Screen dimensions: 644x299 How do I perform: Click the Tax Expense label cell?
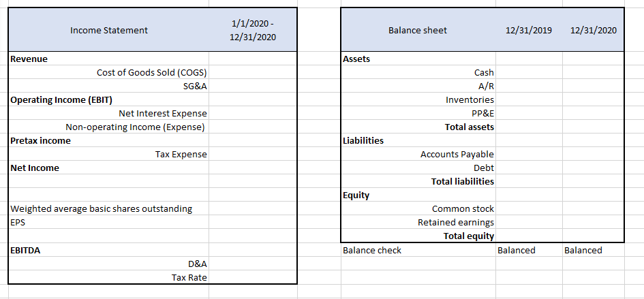109,154
